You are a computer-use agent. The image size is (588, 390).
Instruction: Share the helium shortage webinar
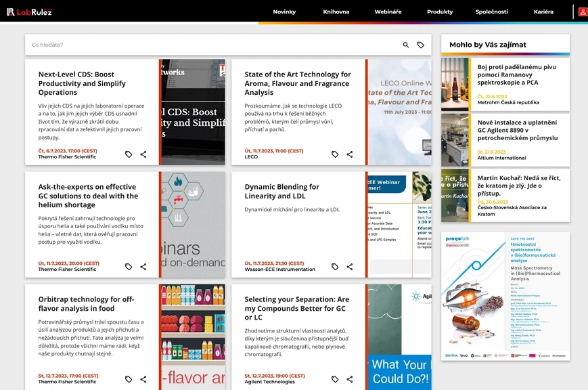[x=143, y=267]
